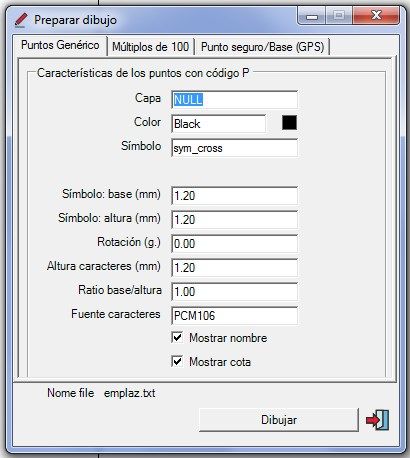The width and height of the screenshot is (410, 458).
Task: Minimize the Preparar dibujo window
Action: [312, 16]
